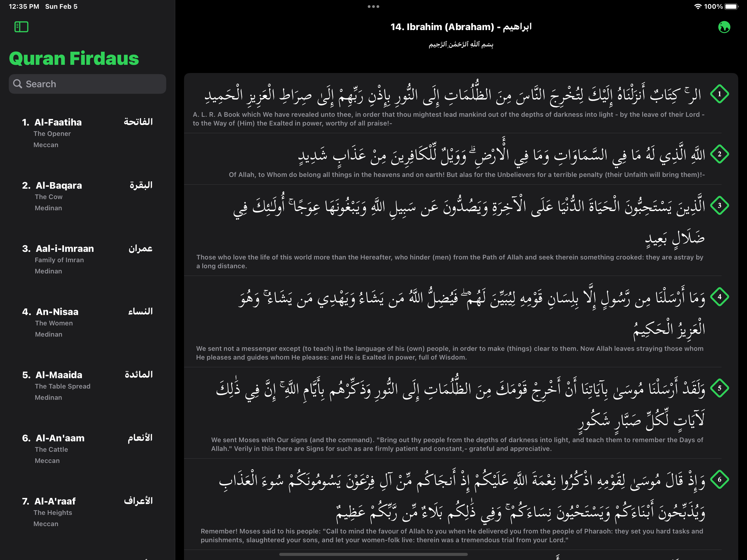
Task: Open surah 1. Al-Faatiha
Action: [x=87, y=133]
